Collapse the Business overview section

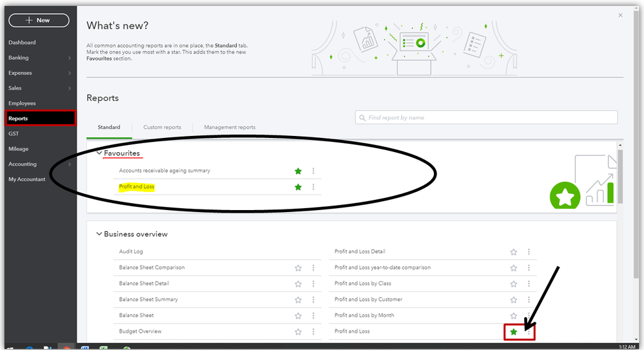[99, 234]
